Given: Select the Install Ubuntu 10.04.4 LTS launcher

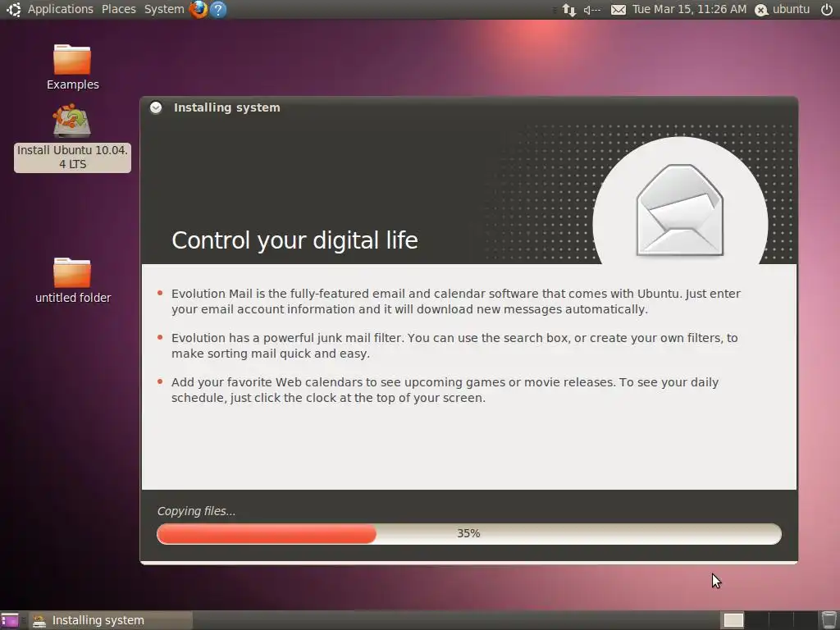Looking at the screenshot, I should click(x=72, y=137).
